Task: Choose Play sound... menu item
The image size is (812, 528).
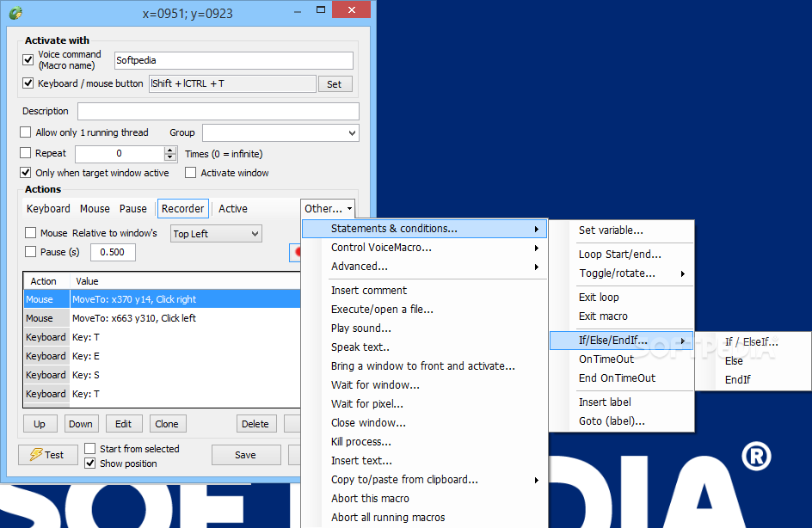Action: pyautogui.click(x=424, y=328)
